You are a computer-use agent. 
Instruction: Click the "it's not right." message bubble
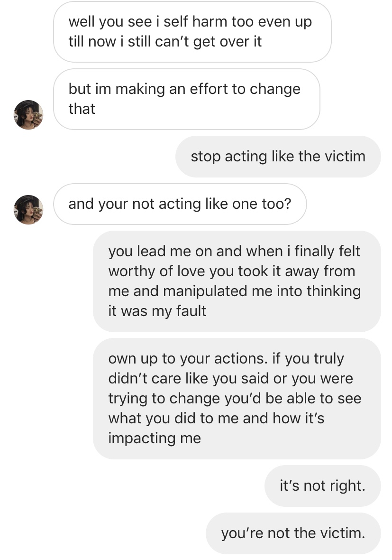coord(323,485)
